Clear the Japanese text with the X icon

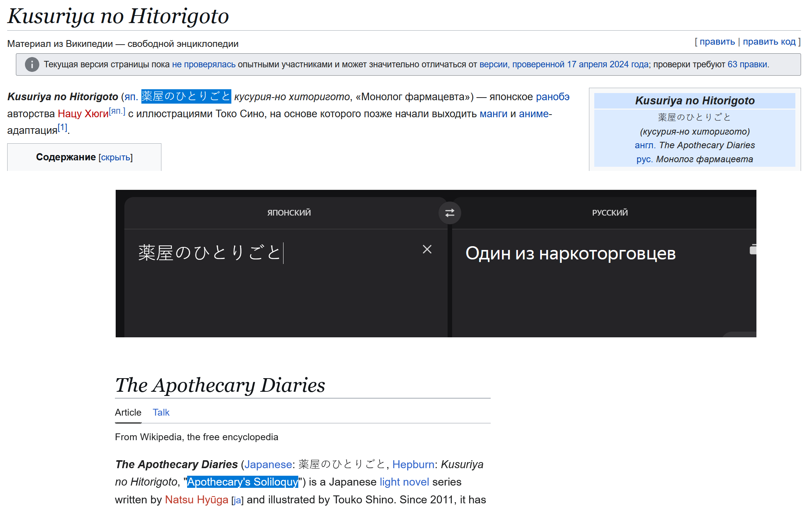click(427, 249)
